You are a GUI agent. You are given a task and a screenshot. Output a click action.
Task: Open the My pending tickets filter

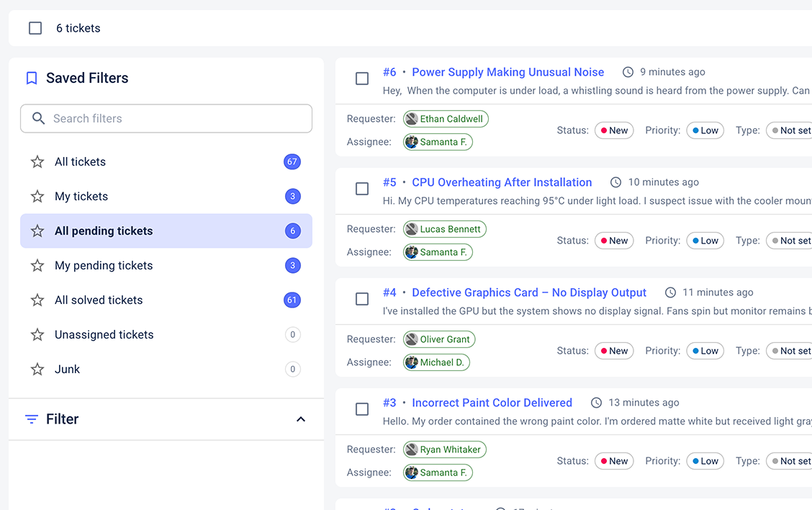click(104, 266)
